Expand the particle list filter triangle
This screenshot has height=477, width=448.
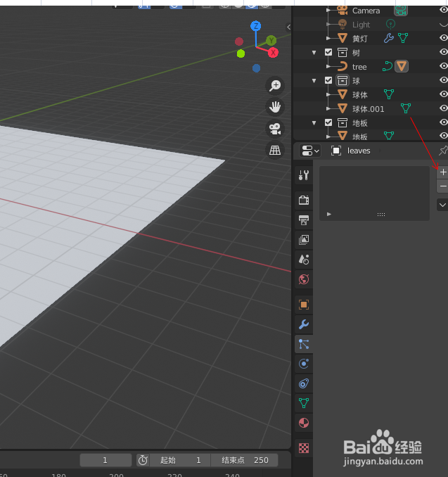(x=328, y=214)
